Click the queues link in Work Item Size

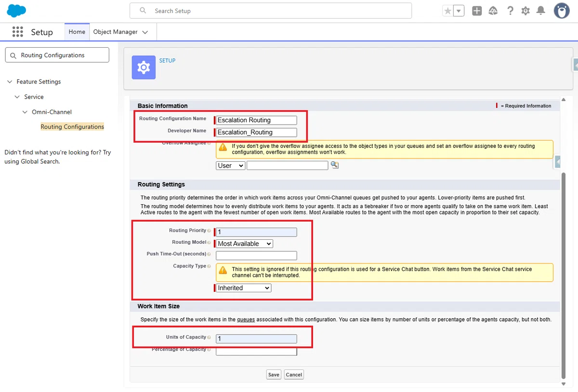[x=246, y=319]
